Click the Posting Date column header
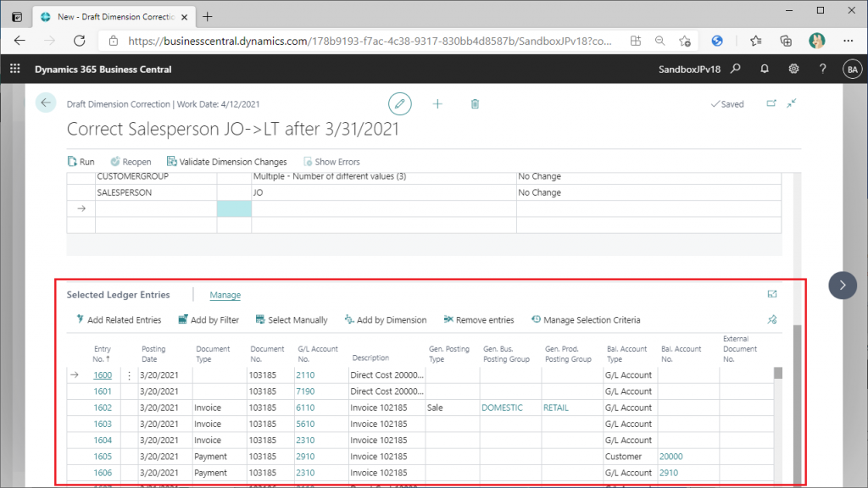 click(153, 353)
